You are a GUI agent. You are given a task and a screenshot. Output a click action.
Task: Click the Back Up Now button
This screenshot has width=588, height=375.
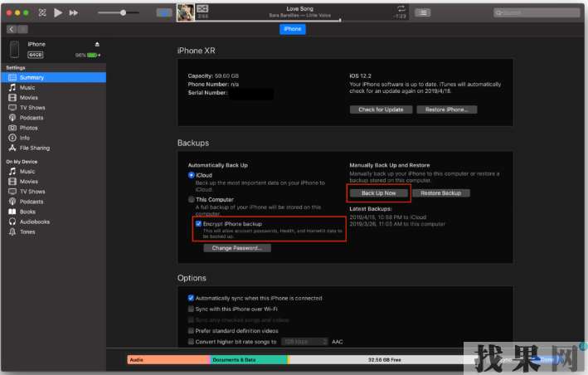tap(378, 192)
